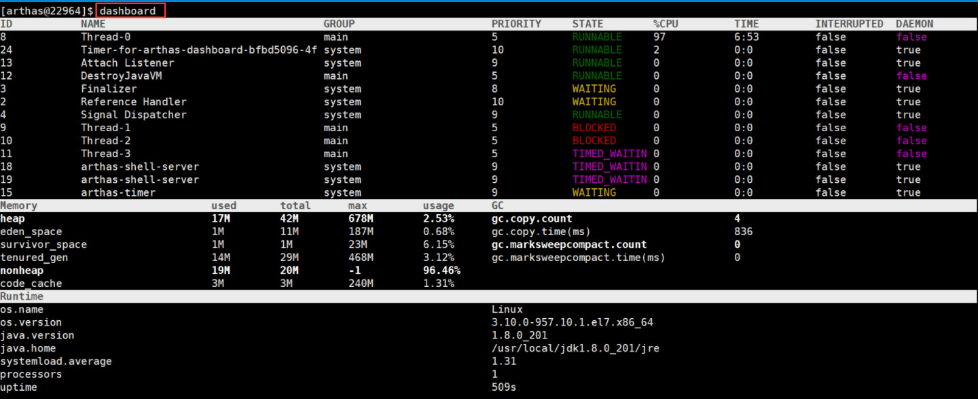Screen dimensions: 980x399
Task: Click the code_cache row label
Action: coord(31,283)
